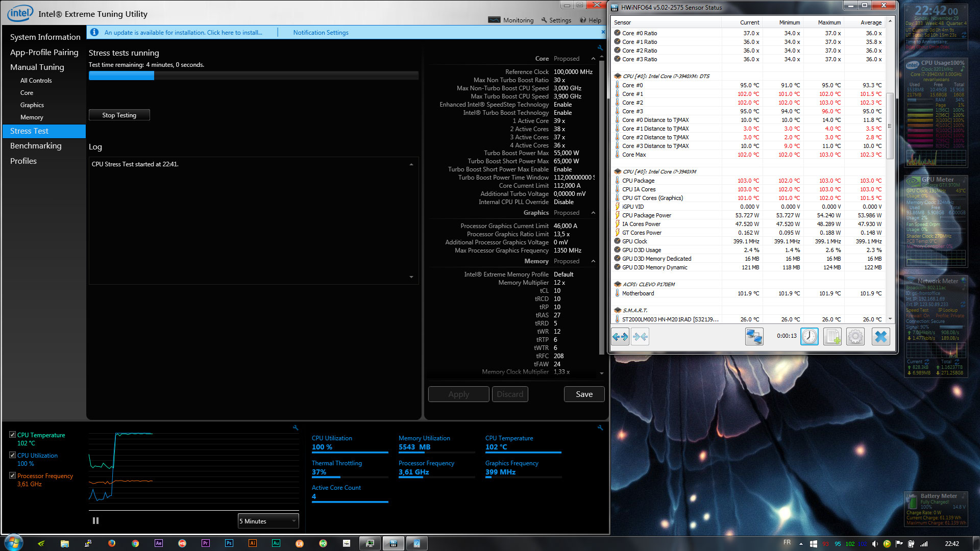Click the wrench icon above monitoring stats panel
The height and width of the screenshot is (551, 980).
(600, 428)
